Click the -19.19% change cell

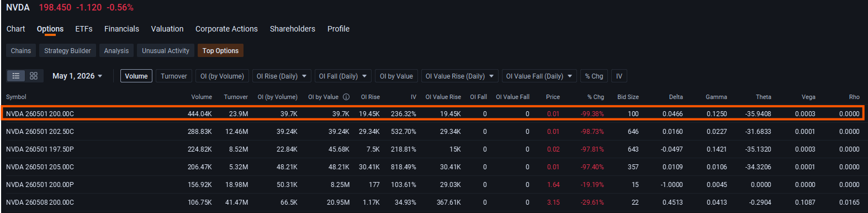point(592,185)
